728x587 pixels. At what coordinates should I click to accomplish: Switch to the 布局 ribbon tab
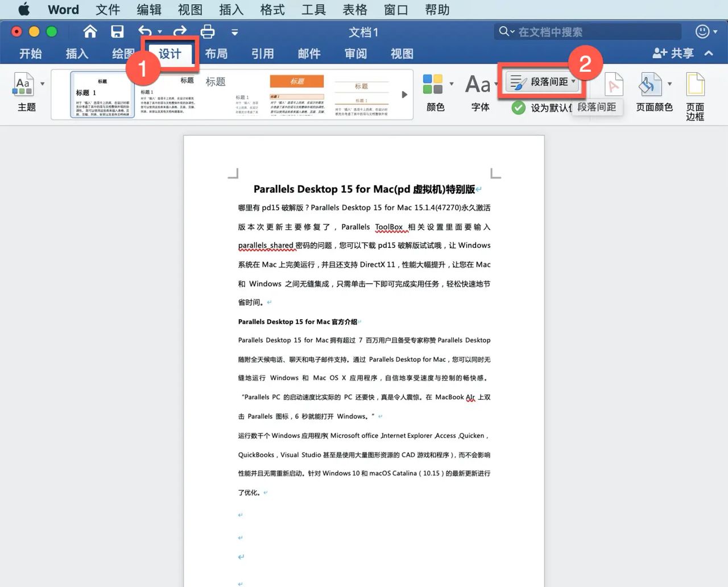pyautogui.click(x=216, y=53)
